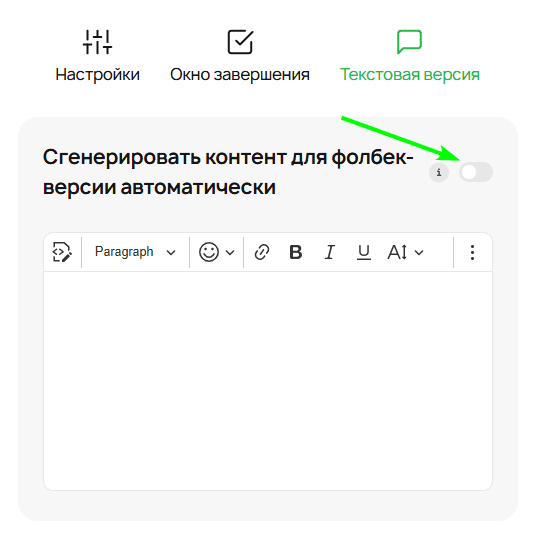Enable automatic fallback content generation toggle
Image resolution: width=533 pixels, height=537 pixels.
tap(475, 172)
